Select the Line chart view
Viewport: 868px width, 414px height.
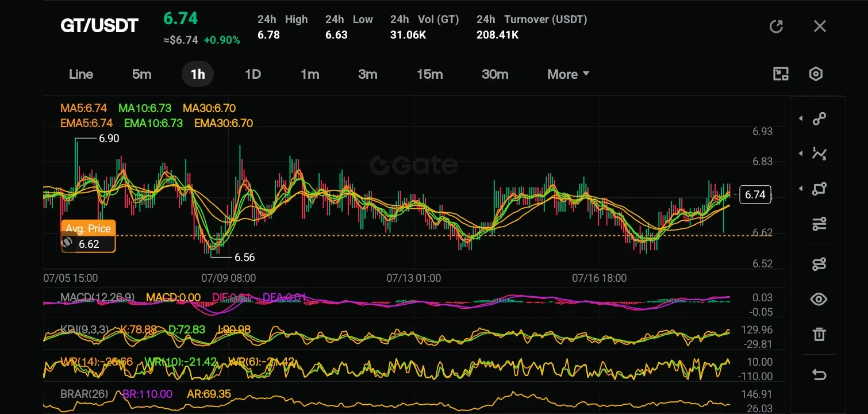pos(81,74)
